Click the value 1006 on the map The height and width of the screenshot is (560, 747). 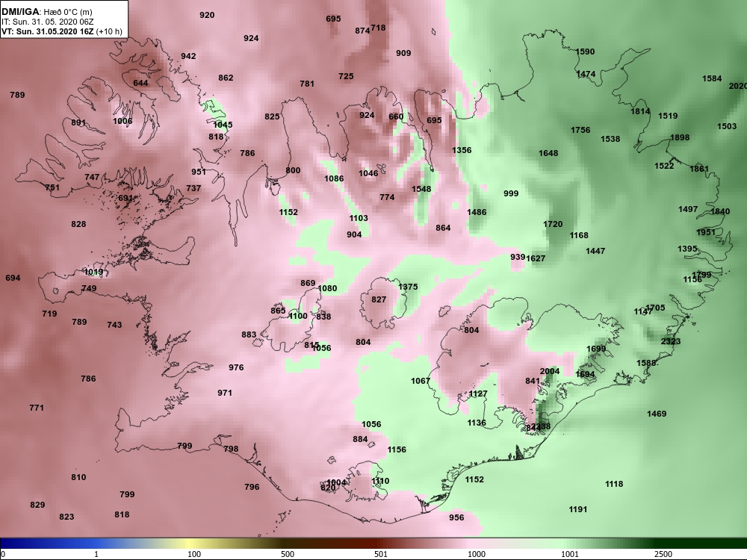point(123,122)
